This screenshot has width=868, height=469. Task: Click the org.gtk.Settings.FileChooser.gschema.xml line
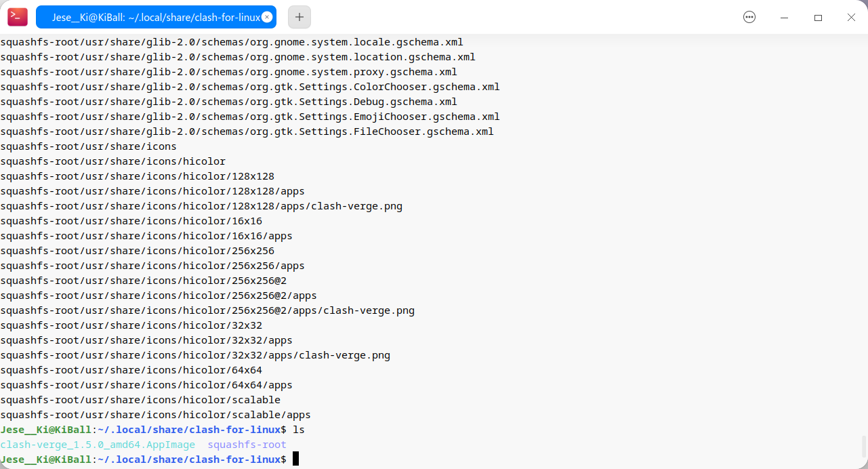point(247,131)
